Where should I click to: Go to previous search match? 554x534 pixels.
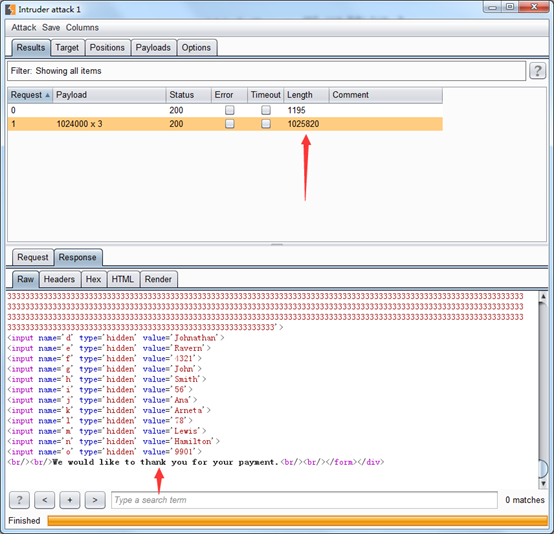45,500
